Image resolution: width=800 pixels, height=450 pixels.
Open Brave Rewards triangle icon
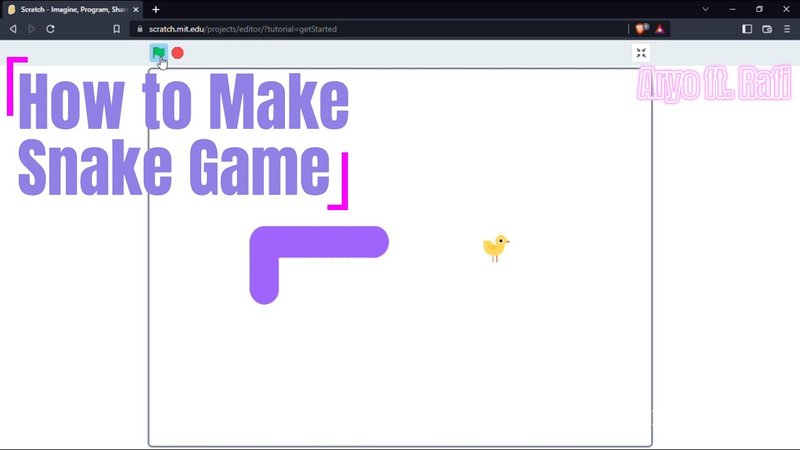pos(660,29)
